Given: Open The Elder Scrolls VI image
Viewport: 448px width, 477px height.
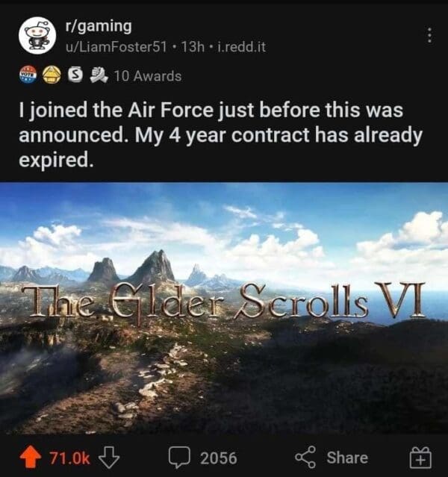Looking at the screenshot, I should pyautogui.click(x=224, y=308).
